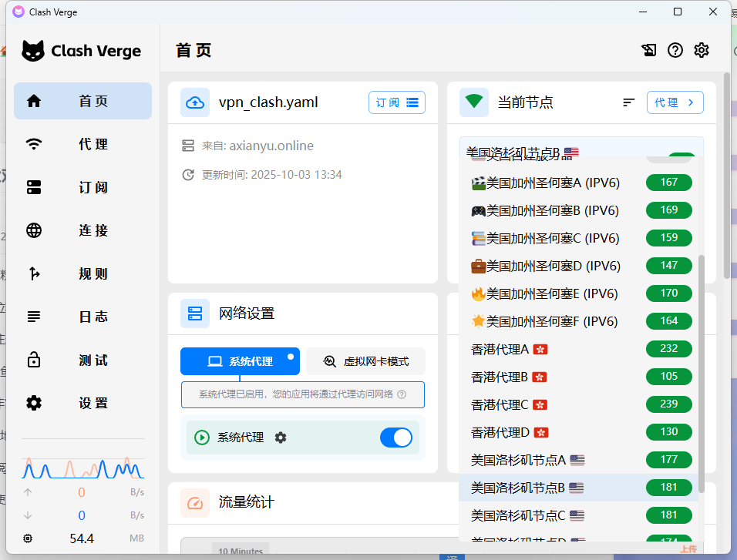
Task: Click the help icon in system proxy notice
Action: tap(402, 394)
